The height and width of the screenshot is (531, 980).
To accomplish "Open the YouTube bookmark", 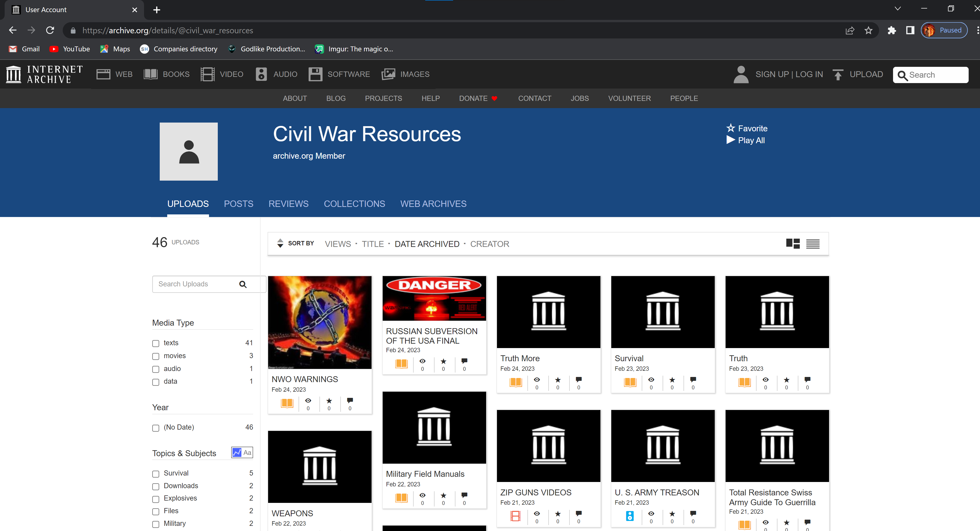I will (x=70, y=49).
